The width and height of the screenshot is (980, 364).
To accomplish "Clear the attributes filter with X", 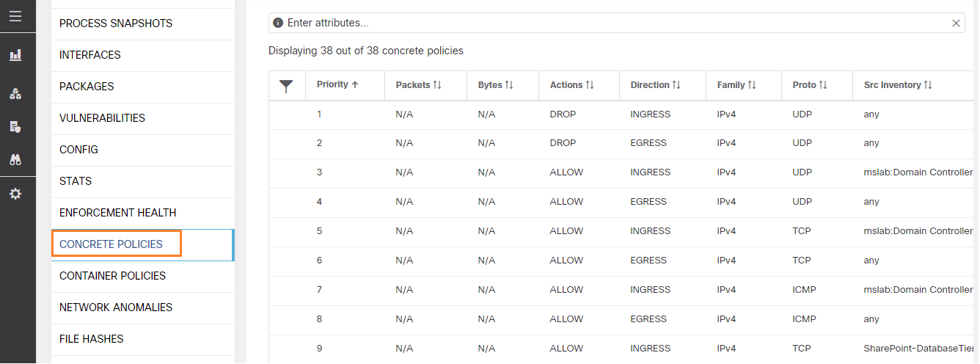I will point(956,23).
